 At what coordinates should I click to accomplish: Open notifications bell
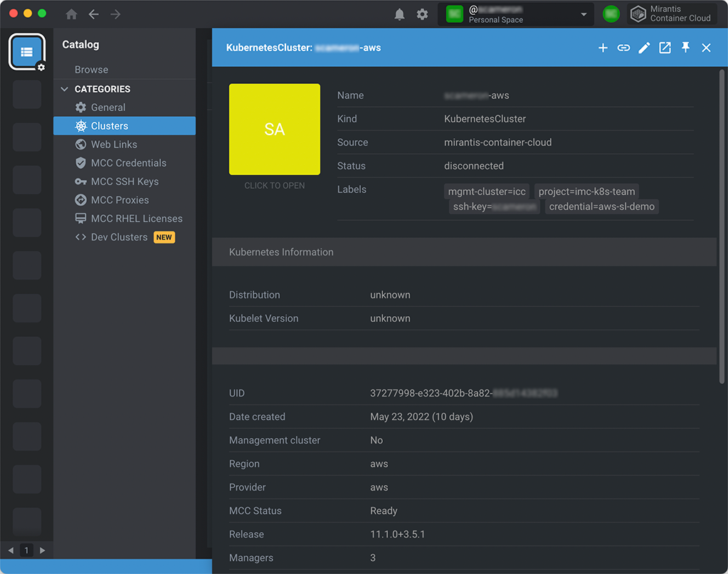[399, 14]
